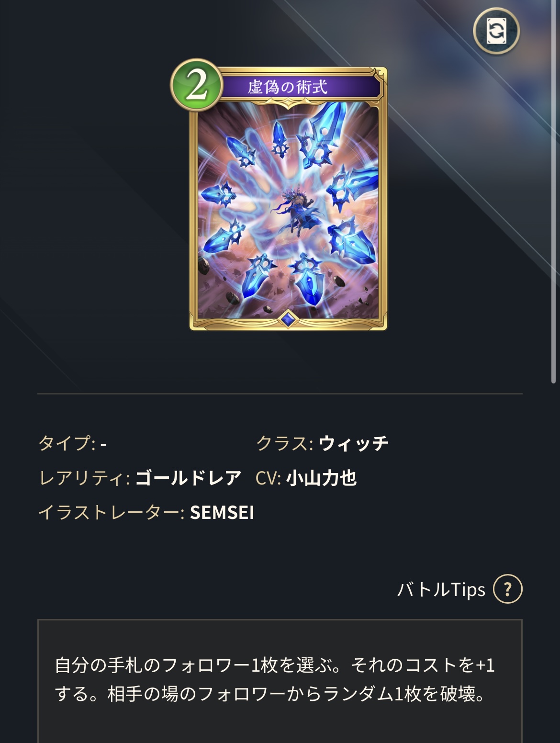Click the ゴールドレア rarity value

coord(188,478)
